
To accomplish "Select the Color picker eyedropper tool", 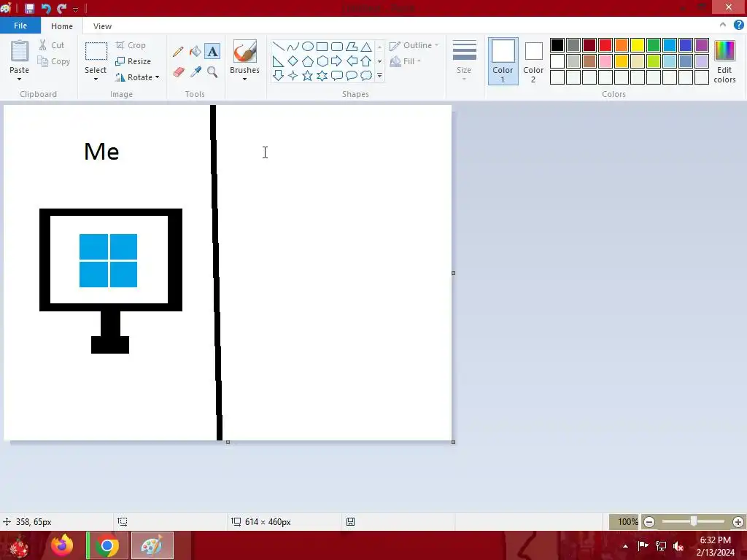I will point(196,72).
